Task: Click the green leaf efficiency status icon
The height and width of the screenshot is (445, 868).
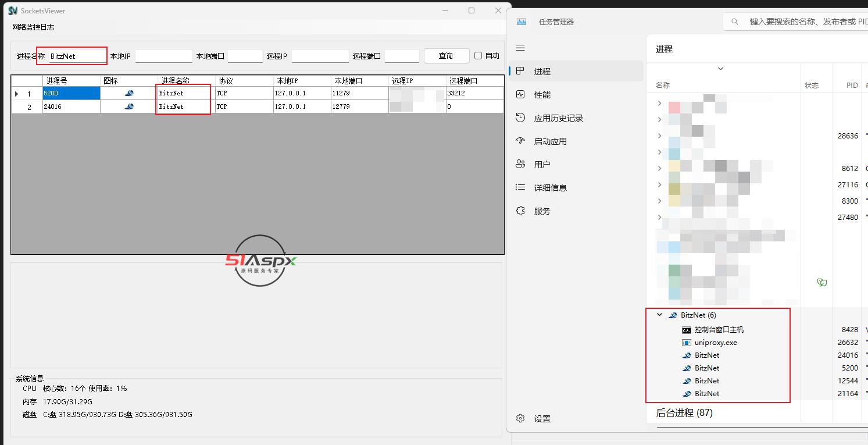Action: (x=821, y=283)
